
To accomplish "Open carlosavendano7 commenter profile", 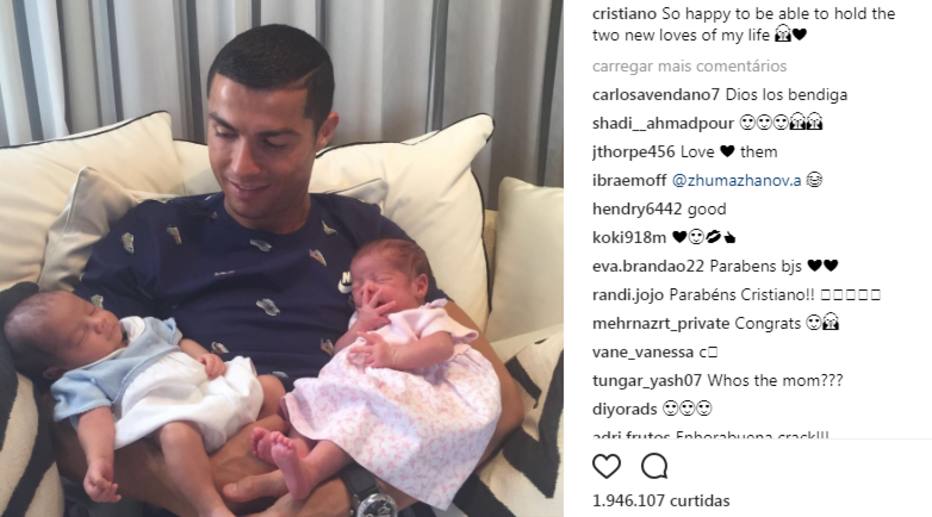I will point(656,94).
